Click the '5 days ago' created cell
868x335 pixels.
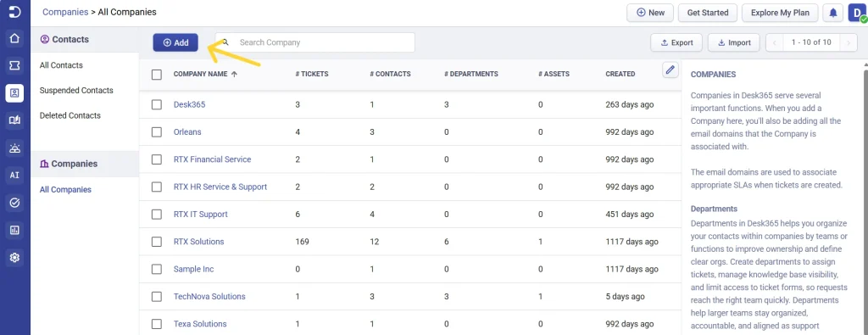click(625, 296)
